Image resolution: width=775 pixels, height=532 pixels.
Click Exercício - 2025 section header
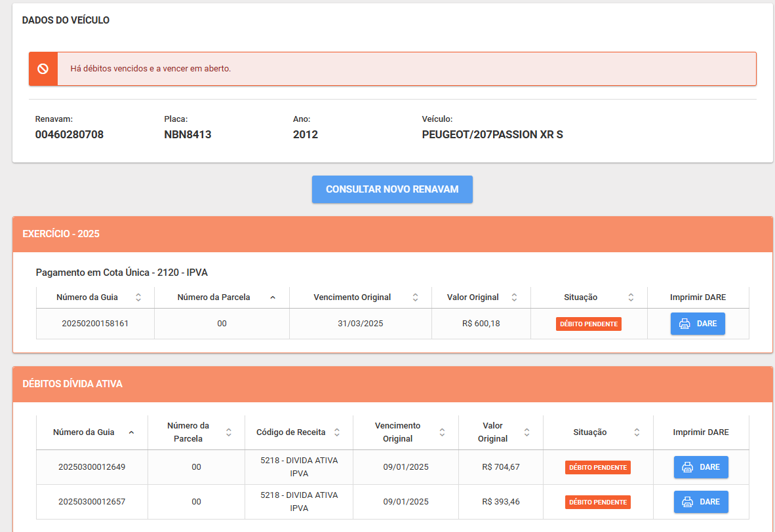[61, 234]
